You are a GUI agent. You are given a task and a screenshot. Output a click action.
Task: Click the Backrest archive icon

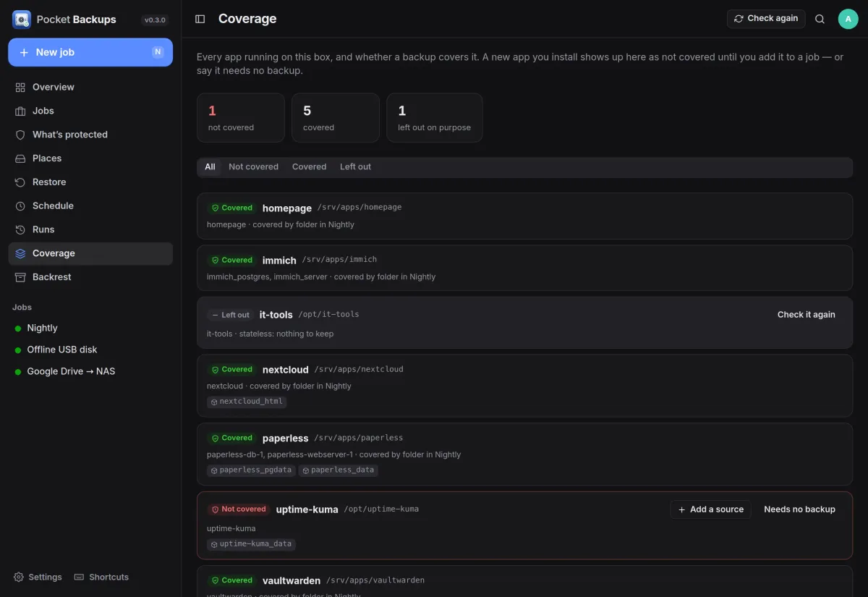coord(20,277)
